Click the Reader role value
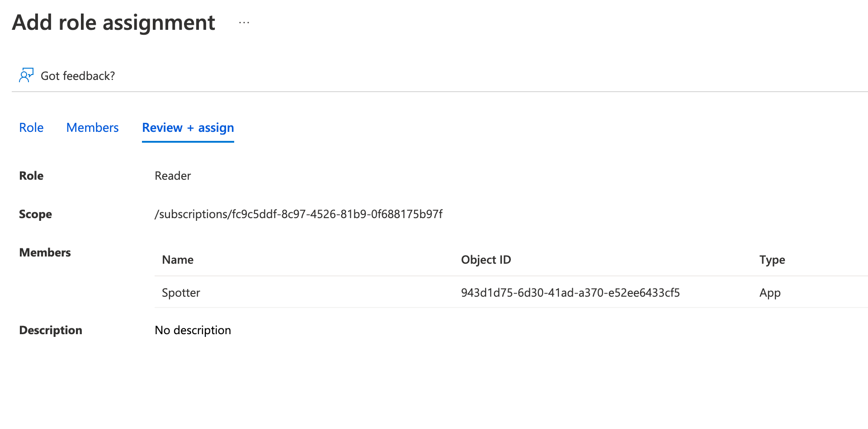The width and height of the screenshot is (868, 429). click(173, 176)
